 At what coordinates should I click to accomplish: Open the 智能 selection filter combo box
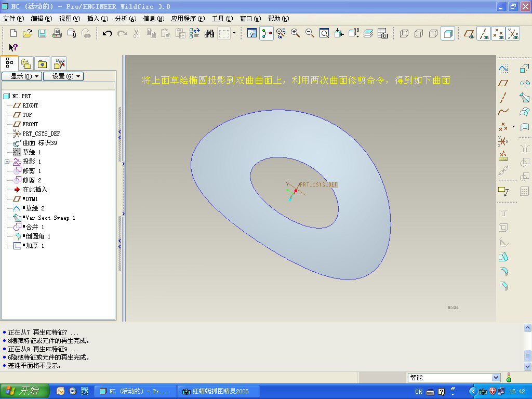454,377
